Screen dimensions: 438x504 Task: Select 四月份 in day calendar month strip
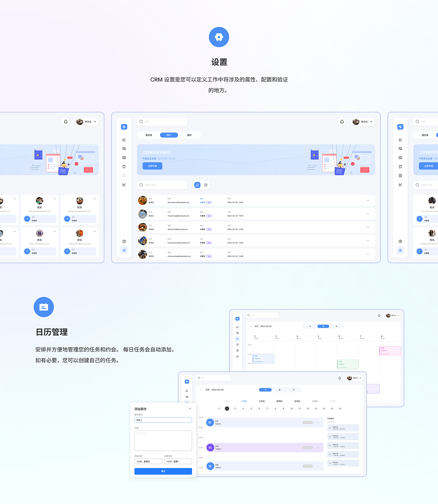click(280, 401)
